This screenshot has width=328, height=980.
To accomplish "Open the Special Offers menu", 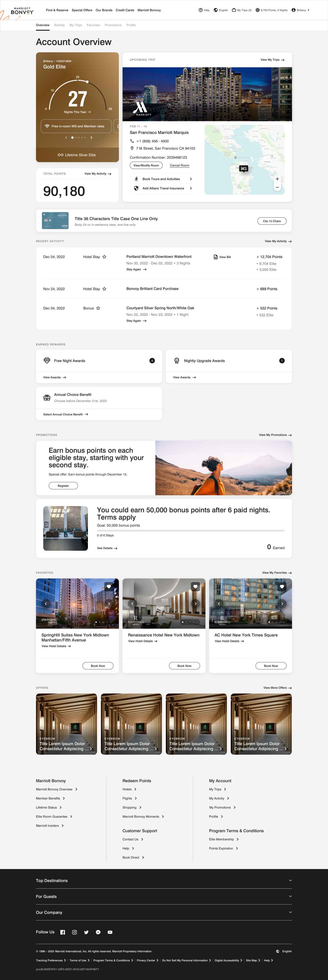I will point(82,10).
